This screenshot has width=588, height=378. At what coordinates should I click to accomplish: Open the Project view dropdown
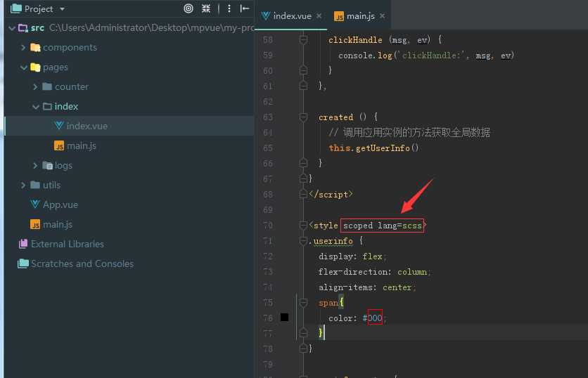tap(63, 8)
